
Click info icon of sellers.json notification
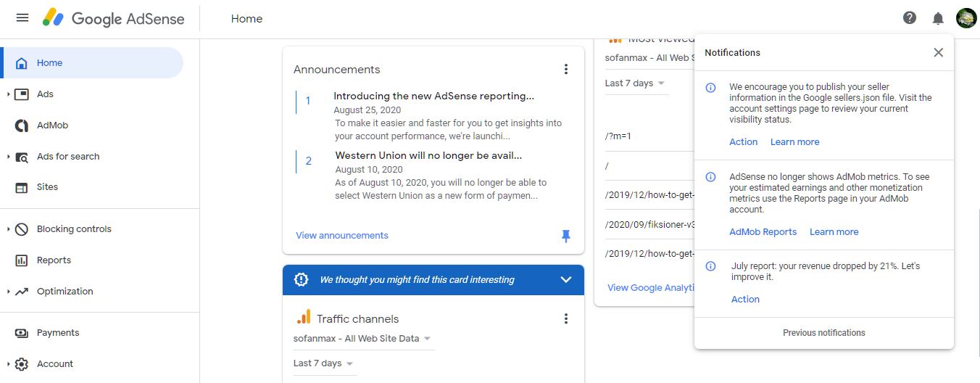pyautogui.click(x=711, y=87)
